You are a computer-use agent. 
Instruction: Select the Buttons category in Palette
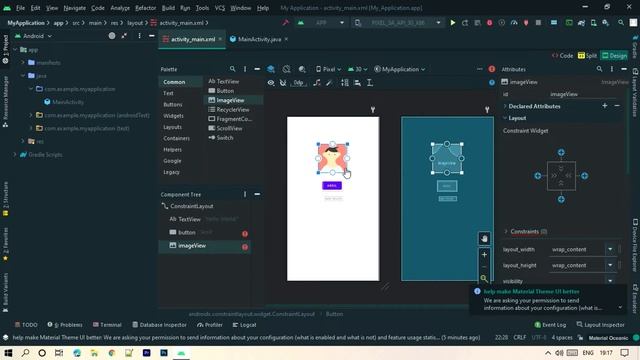coord(173,104)
